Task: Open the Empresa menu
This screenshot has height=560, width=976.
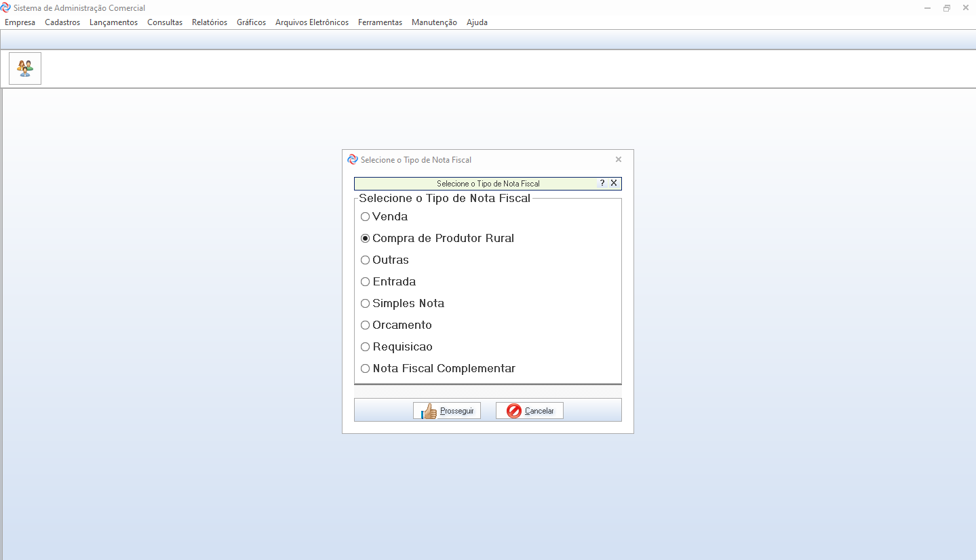Action: tap(20, 22)
